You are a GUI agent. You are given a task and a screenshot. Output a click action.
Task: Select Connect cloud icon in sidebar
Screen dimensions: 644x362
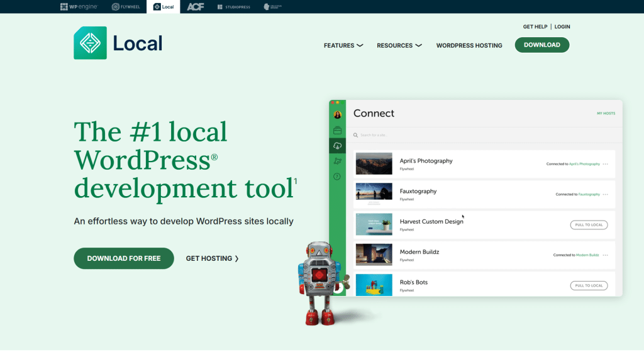pyautogui.click(x=337, y=146)
